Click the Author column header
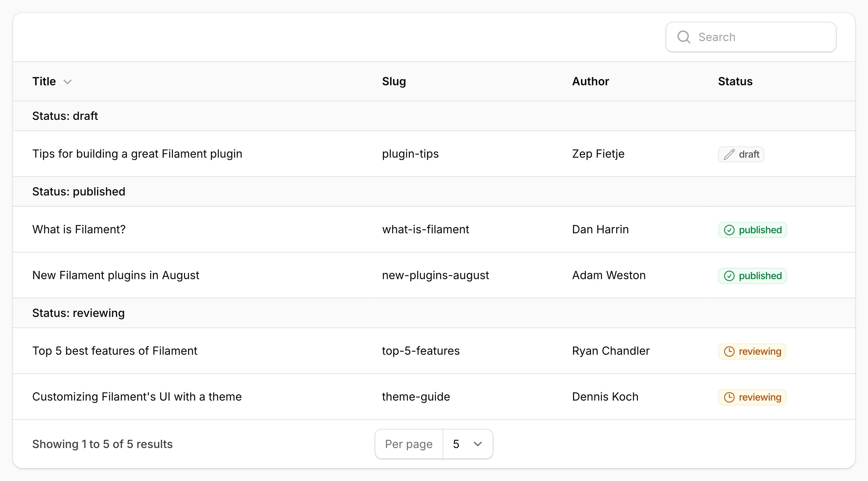This screenshot has width=868, height=481. pos(590,81)
